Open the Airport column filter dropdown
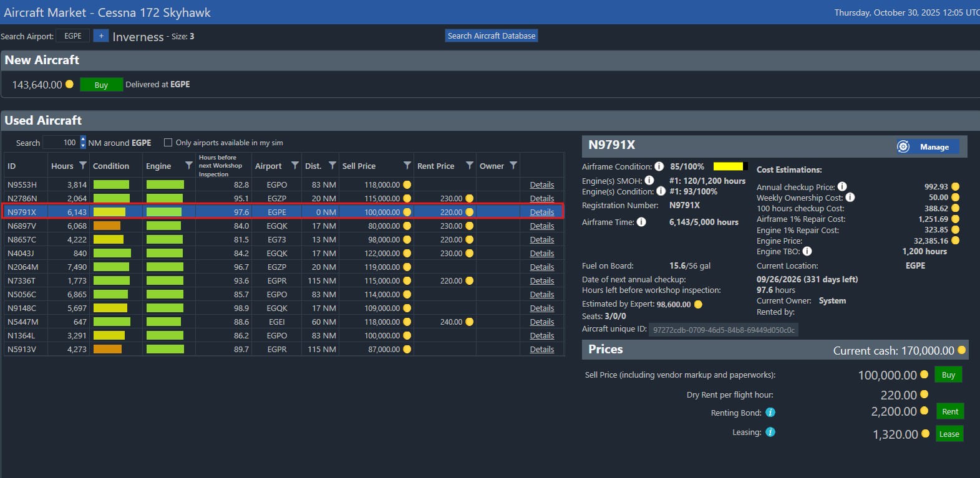The width and height of the screenshot is (980, 478). coord(294,165)
